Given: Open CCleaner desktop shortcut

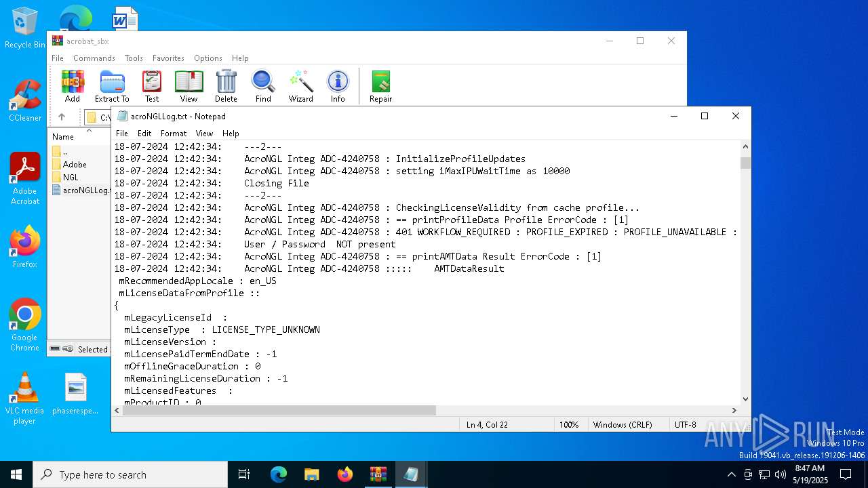Looking at the screenshot, I should pos(25,101).
